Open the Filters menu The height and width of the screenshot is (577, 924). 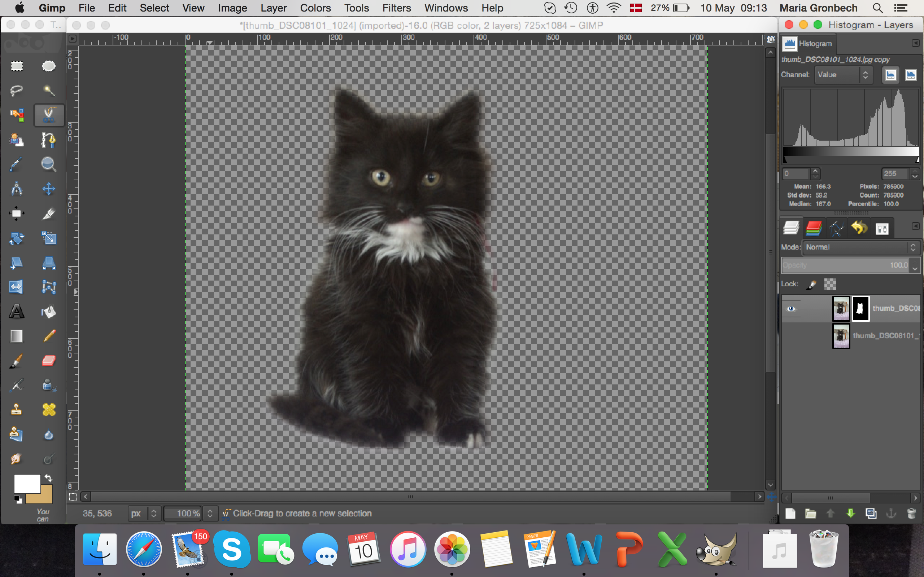coord(397,8)
